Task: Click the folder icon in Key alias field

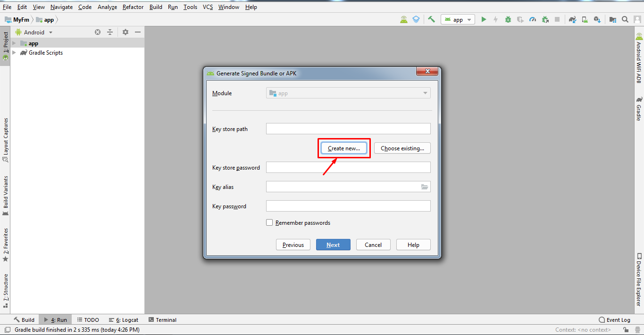Action: (425, 187)
